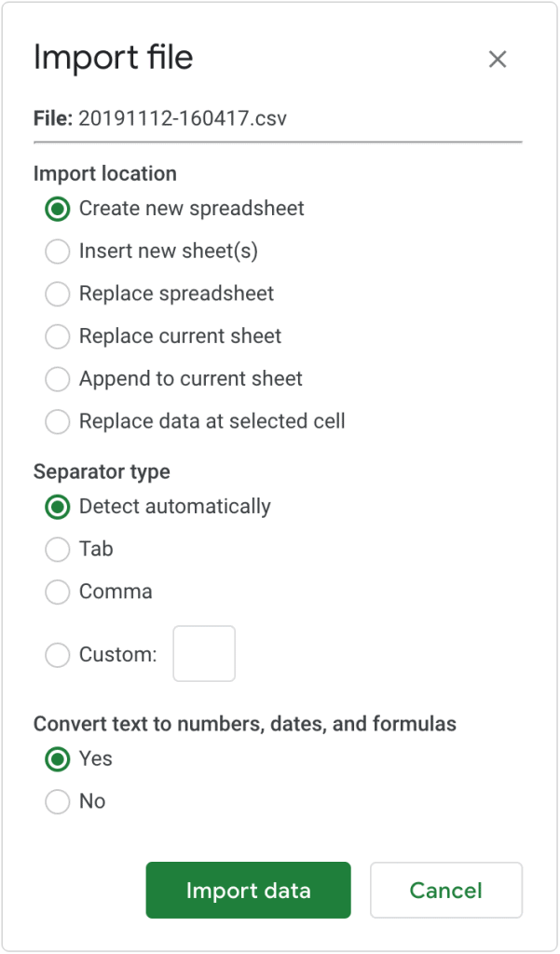This screenshot has height=954, width=560.
Task: Pick Replace current sheet option
Action: (x=58, y=336)
